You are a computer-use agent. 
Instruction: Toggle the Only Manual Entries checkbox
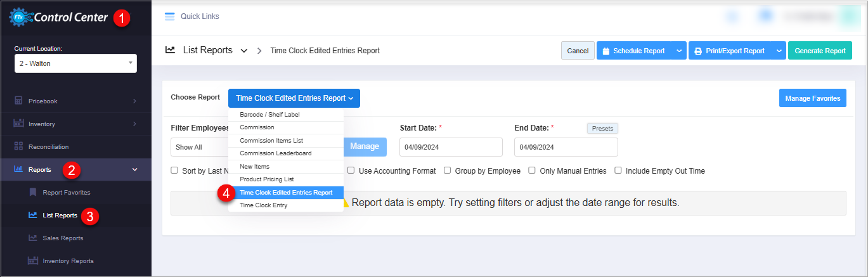click(x=532, y=171)
